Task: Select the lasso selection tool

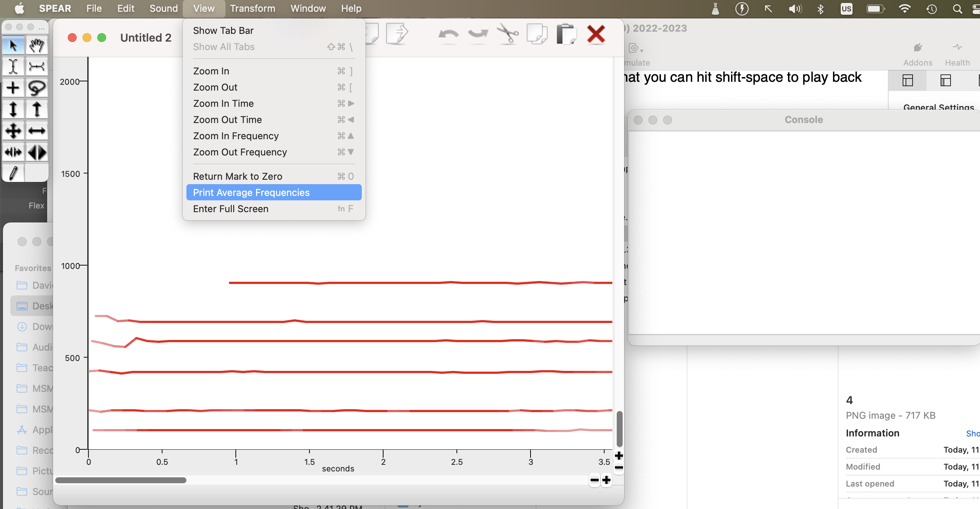Action: pyautogui.click(x=36, y=88)
